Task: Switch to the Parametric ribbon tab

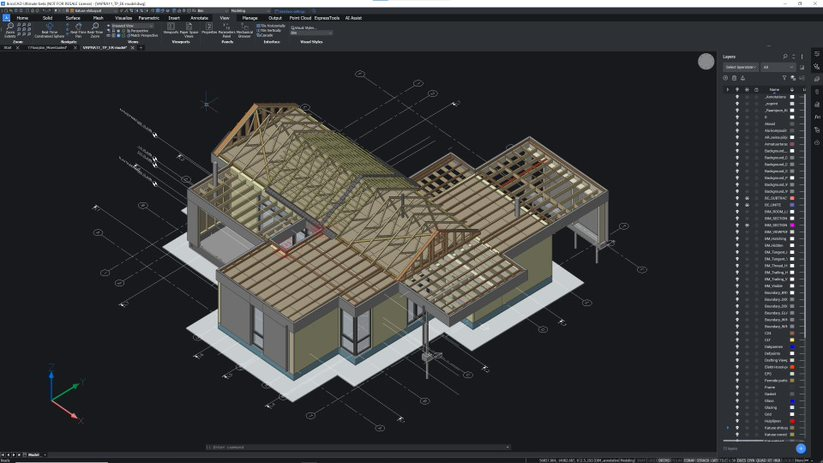Action: point(149,18)
